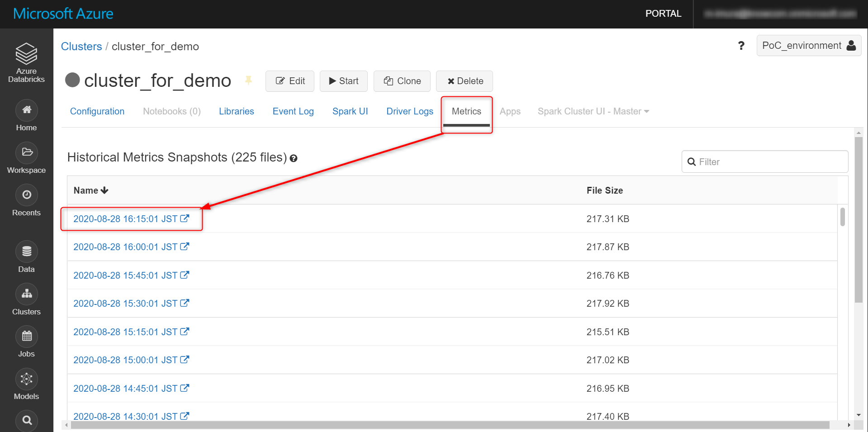Delete the cluster
This screenshot has width=868, height=432.
pyautogui.click(x=465, y=81)
